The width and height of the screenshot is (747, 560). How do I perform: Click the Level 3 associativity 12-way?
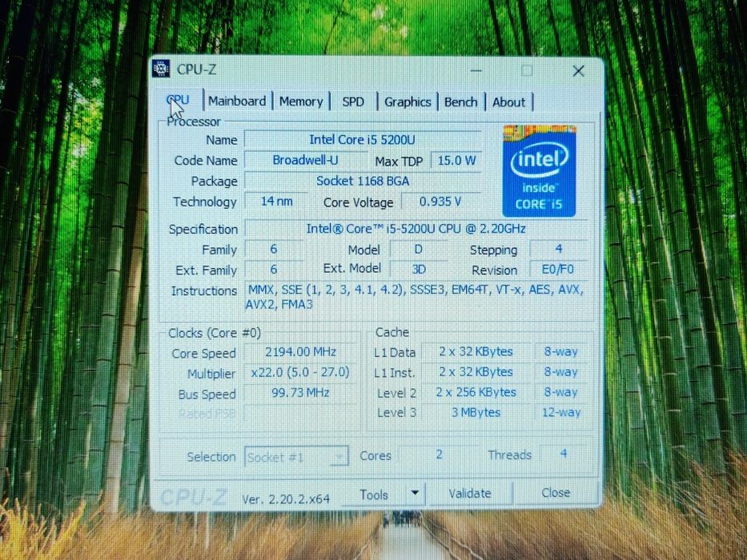pyautogui.click(x=561, y=412)
